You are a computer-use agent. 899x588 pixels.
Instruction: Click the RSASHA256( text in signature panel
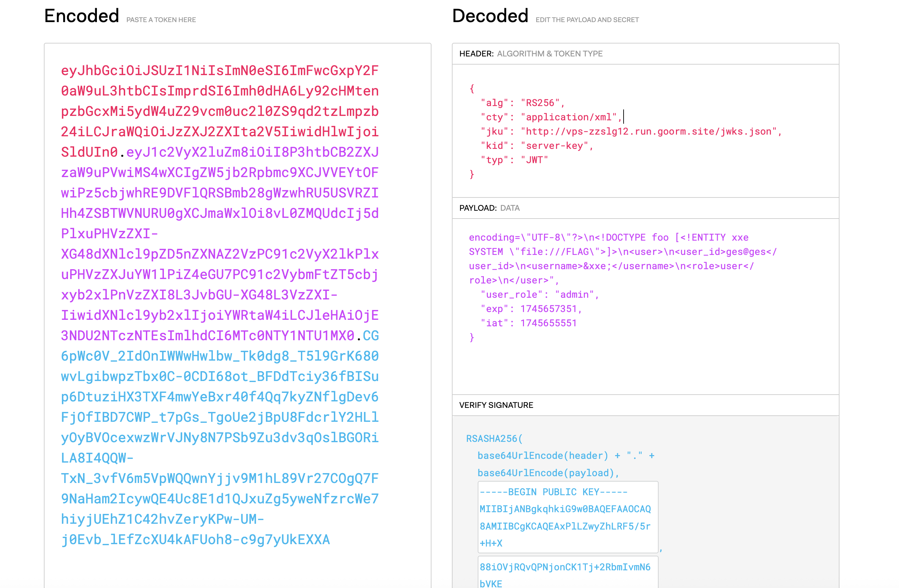(x=494, y=438)
